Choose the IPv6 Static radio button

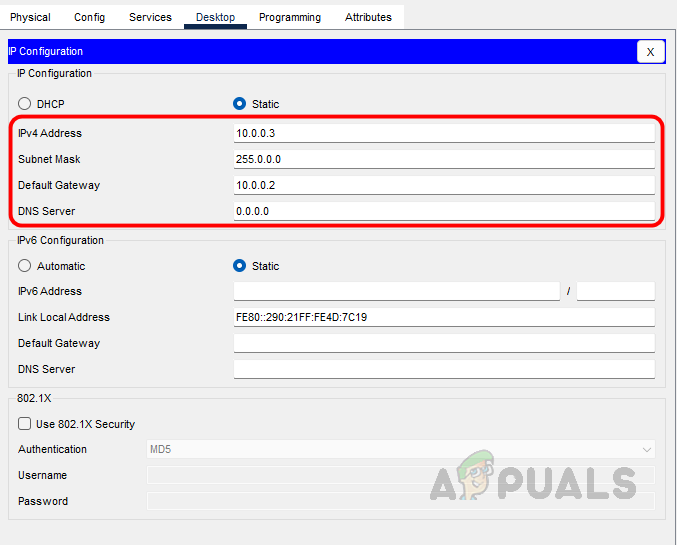point(240,266)
